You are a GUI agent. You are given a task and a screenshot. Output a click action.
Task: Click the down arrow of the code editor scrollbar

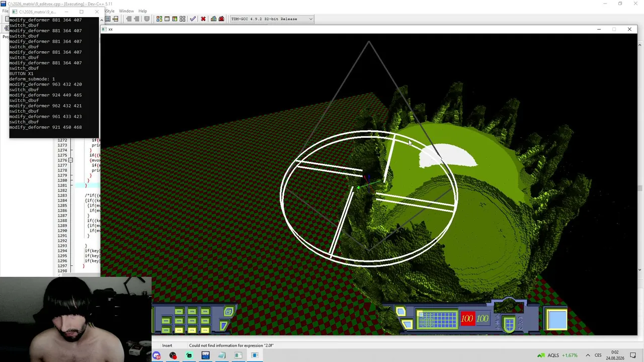point(640,270)
